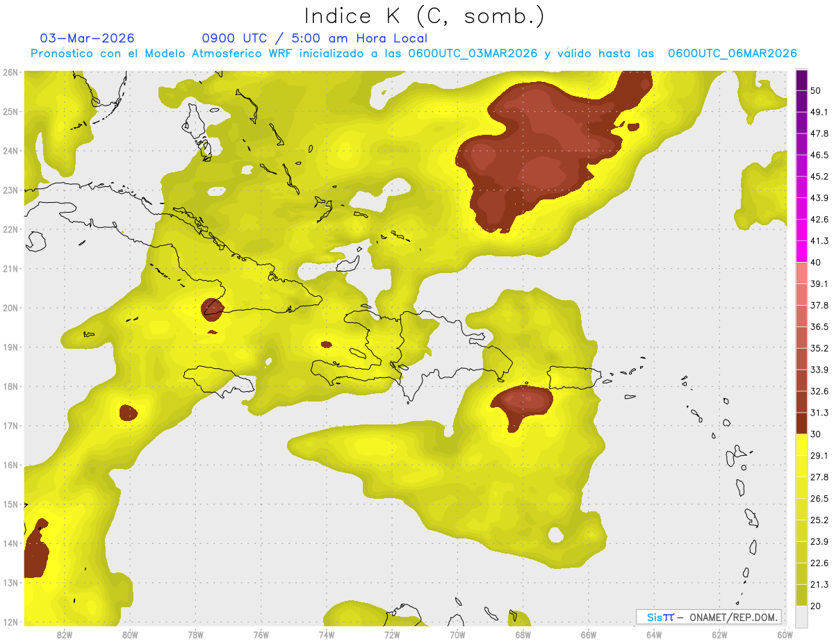Screen dimensions: 834x644
Task: Click the "0600UTC_06MAR2026" valid-until timestamp
Action: (732, 53)
